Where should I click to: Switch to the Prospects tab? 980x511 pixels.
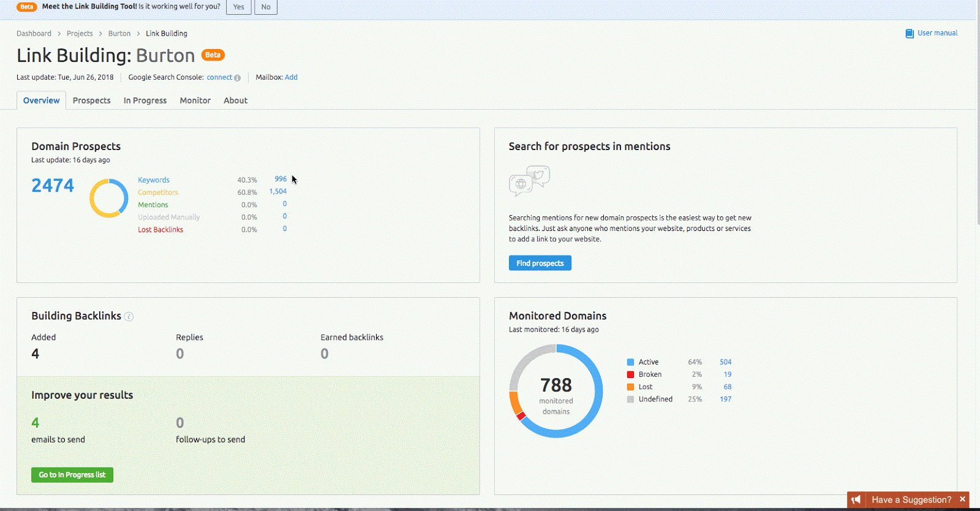coord(91,100)
